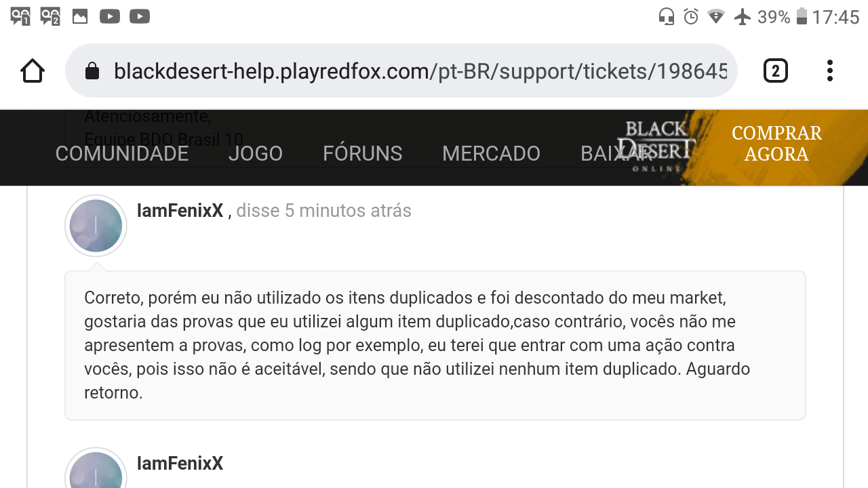
Task: Tap IamFenixX avatar beside first reply
Action: [96, 226]
